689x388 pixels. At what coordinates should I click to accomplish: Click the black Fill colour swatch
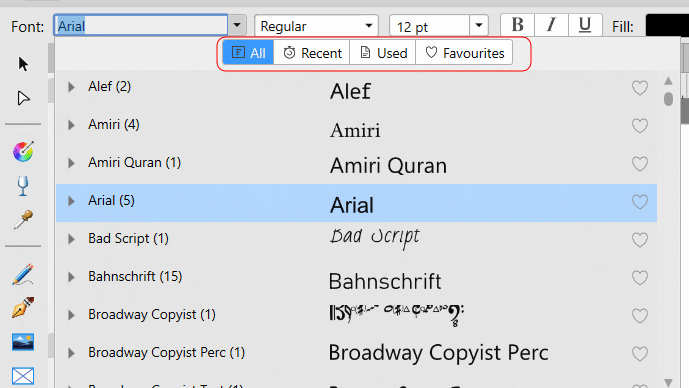click(x=667, y=25)
